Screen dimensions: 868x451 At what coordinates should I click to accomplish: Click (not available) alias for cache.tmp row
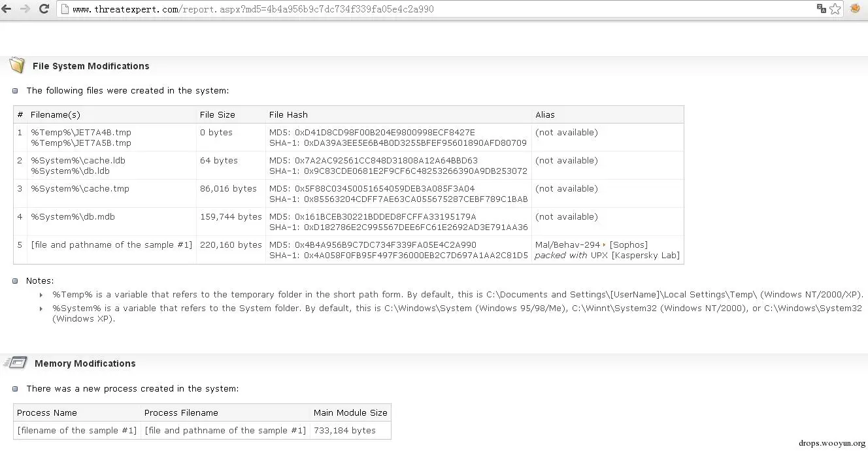567,189
